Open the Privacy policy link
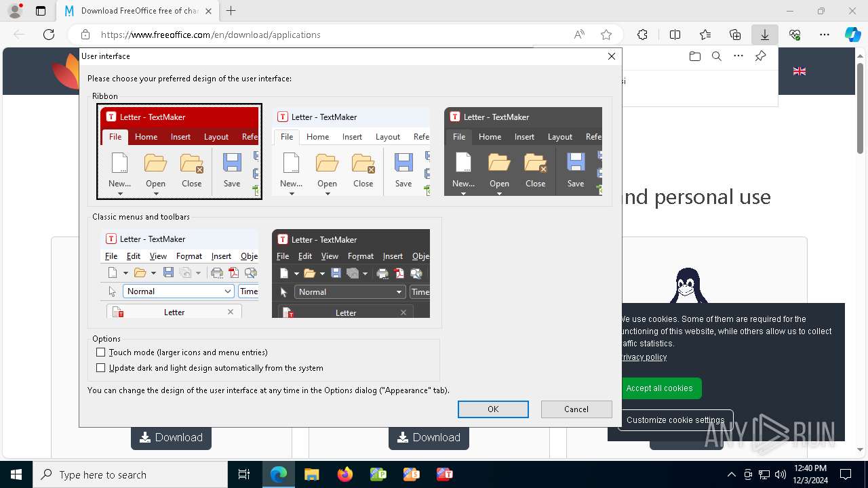 click(644, 357)
